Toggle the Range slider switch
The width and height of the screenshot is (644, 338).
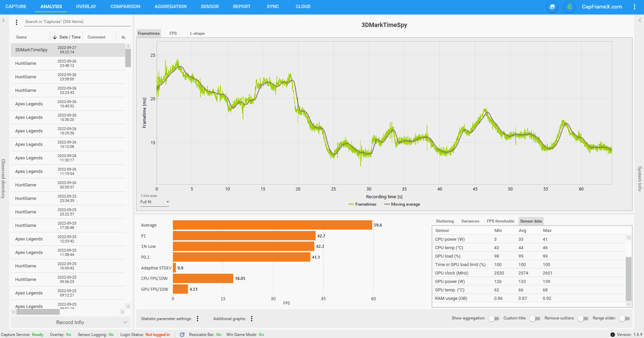[x=624, y=318]
